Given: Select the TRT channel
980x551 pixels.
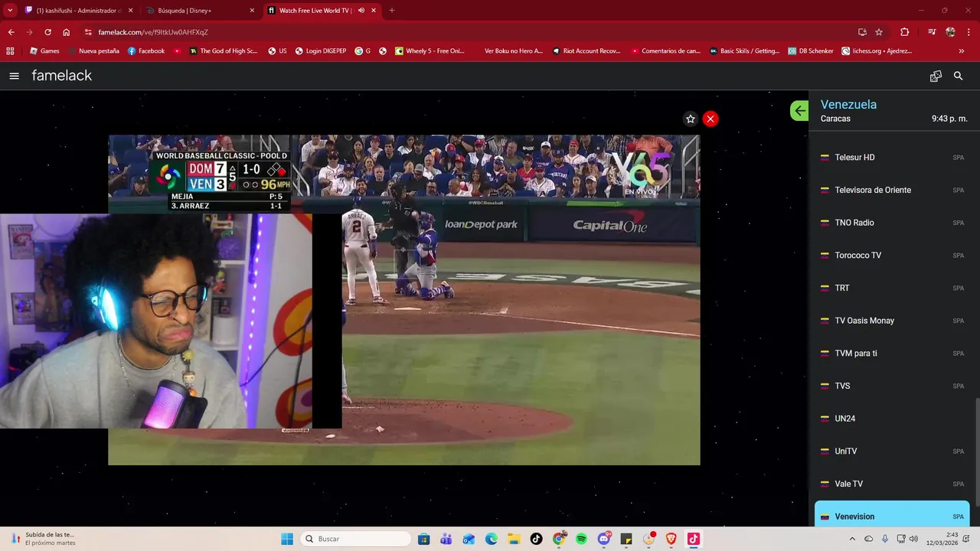Looking at the screenshot, I should point(892,288).
